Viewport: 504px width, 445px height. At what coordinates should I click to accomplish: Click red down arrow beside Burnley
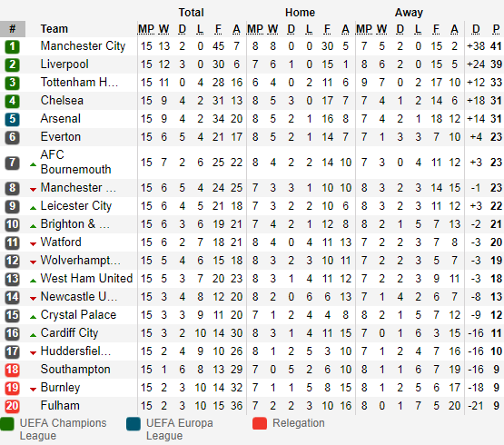coord(33,390)
